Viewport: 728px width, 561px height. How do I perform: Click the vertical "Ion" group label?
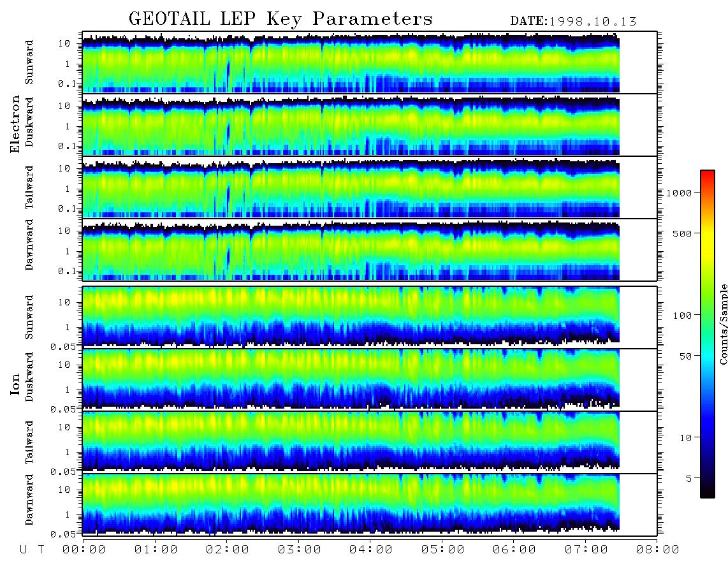[x=15, y=384]
